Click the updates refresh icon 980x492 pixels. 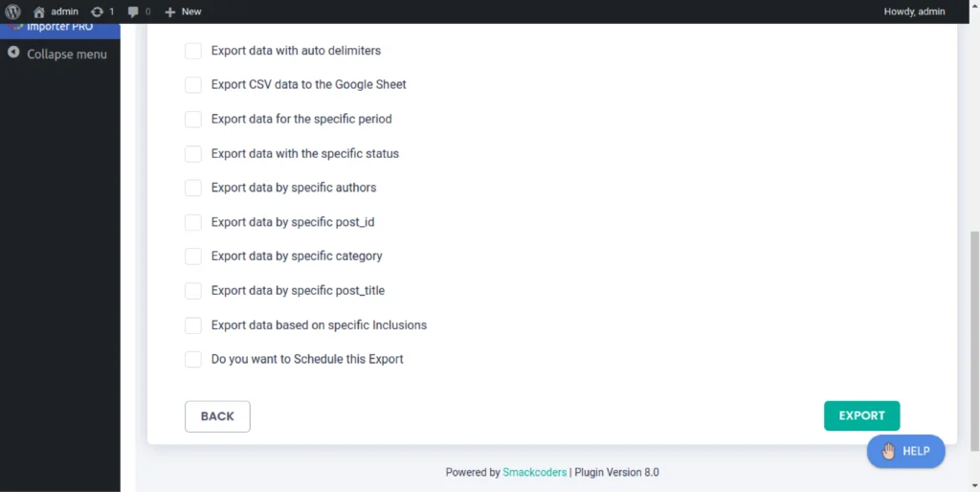(x=97, y=11)
